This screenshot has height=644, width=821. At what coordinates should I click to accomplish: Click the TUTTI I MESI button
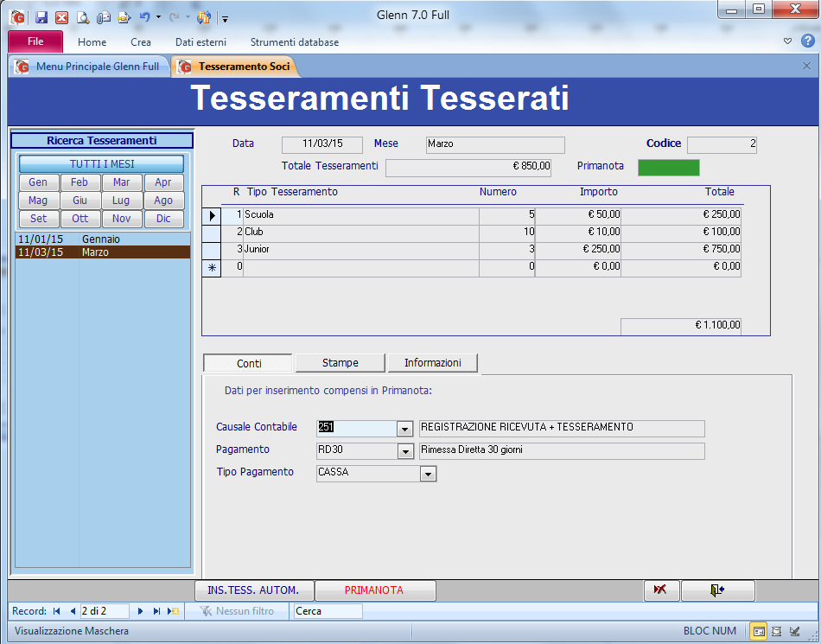tap(102, 164)
